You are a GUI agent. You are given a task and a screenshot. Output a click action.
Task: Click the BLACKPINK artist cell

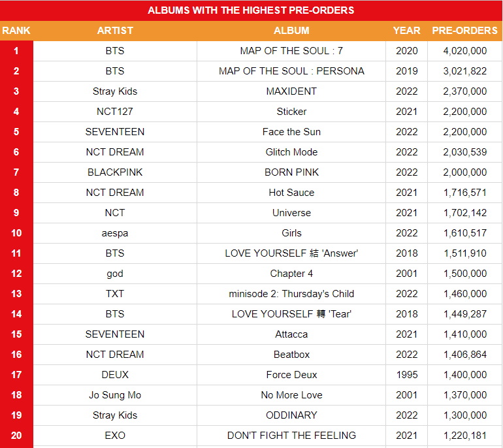click(115, 172)
